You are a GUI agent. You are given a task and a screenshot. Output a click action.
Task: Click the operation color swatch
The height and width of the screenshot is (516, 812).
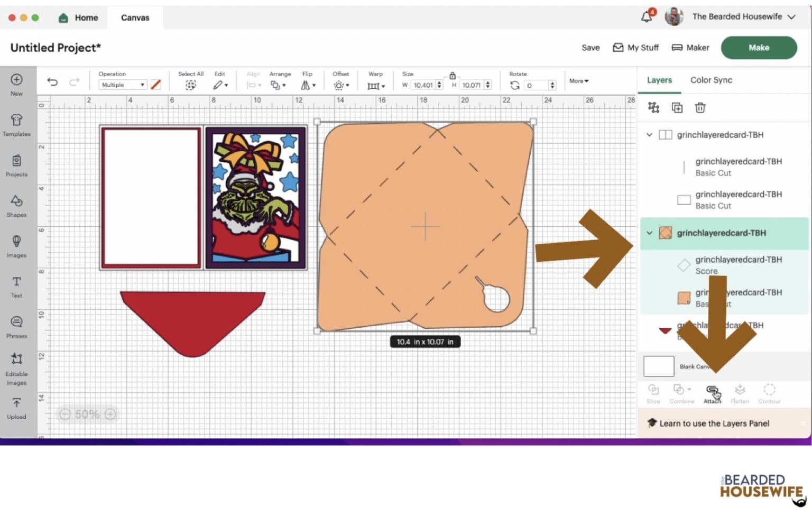point(155,85)
